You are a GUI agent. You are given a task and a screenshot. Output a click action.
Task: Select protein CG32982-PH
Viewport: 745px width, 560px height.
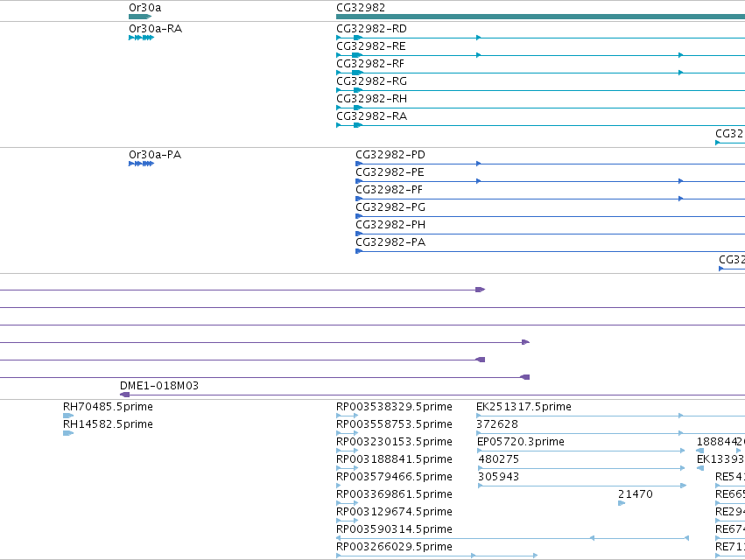[390, 225]
